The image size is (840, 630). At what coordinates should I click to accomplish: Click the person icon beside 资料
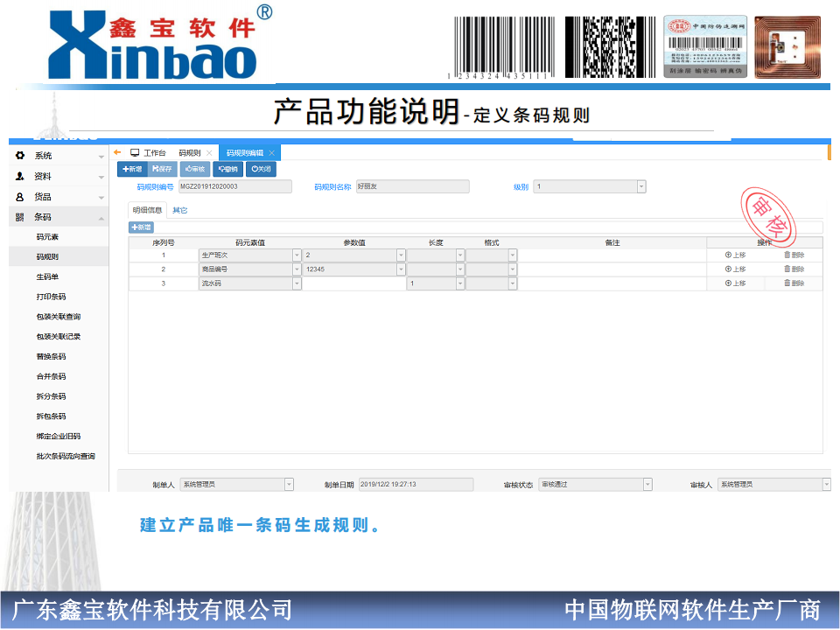pos(20,176)
